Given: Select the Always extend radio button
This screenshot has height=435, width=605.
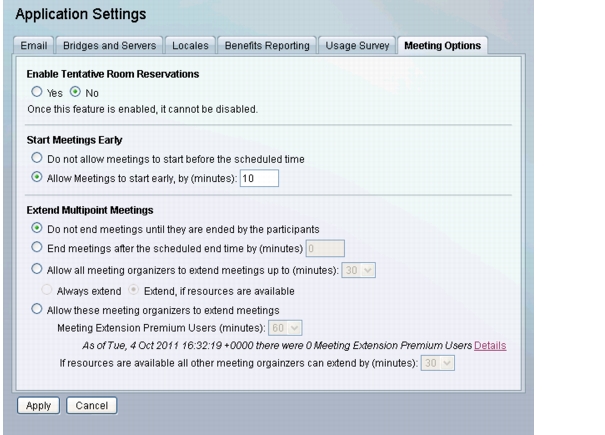Looking at the screenshot, I should pos(47,290).
